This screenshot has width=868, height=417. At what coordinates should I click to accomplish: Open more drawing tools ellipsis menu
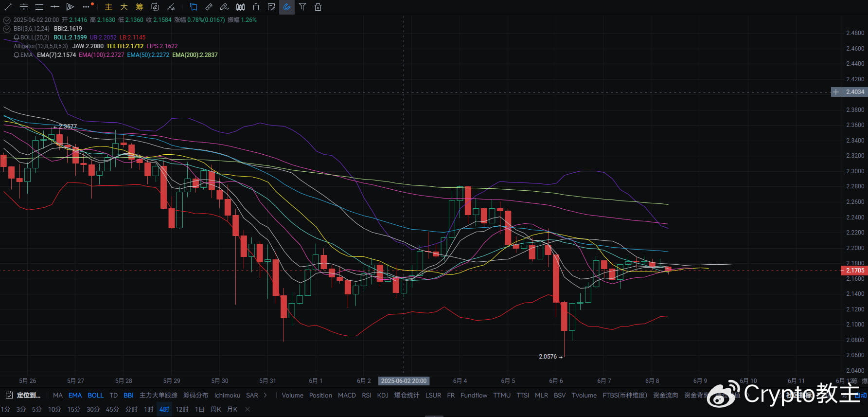point(87,6)
